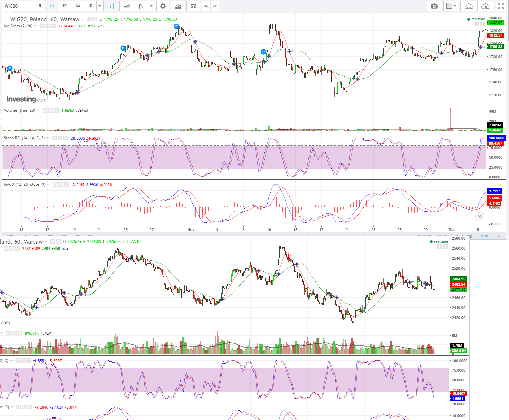509x420 pixels.
Task: Open Volume indicator settings
Action: [50, 110]
